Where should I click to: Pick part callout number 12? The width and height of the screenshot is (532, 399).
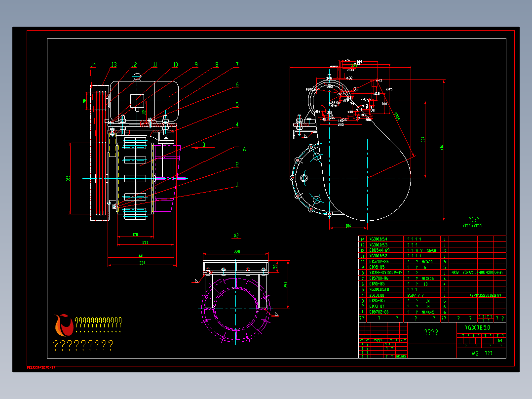click(x=134, y=65)
